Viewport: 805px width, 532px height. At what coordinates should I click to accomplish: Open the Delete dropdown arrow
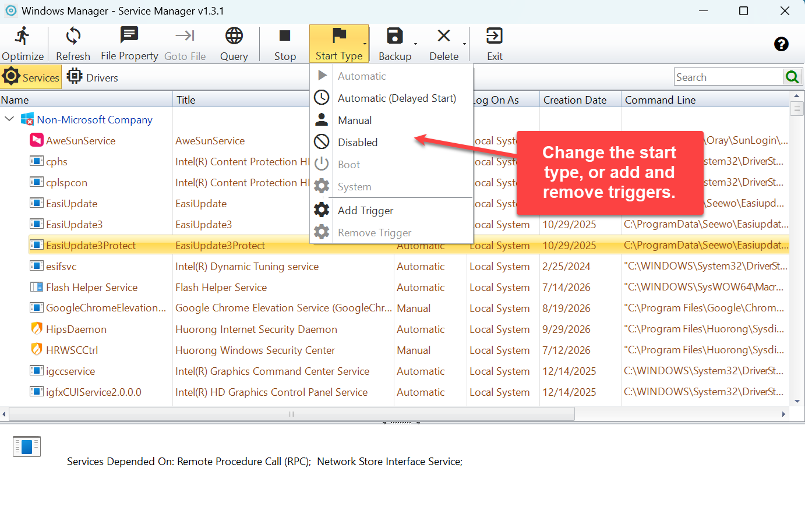tap(464, 44)
